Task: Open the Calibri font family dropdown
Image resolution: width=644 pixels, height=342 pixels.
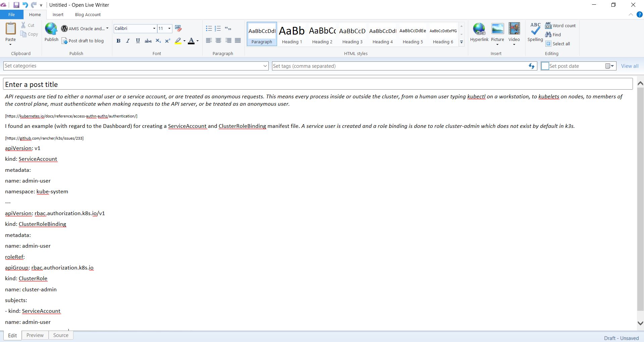Action: pos(154,29)
